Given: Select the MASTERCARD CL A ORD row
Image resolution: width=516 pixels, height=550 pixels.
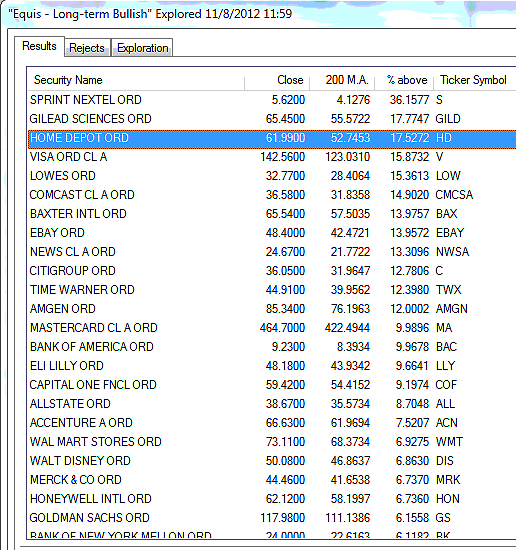Looking at the screenshot, I should pyautogui.click(x=272, y=328).
